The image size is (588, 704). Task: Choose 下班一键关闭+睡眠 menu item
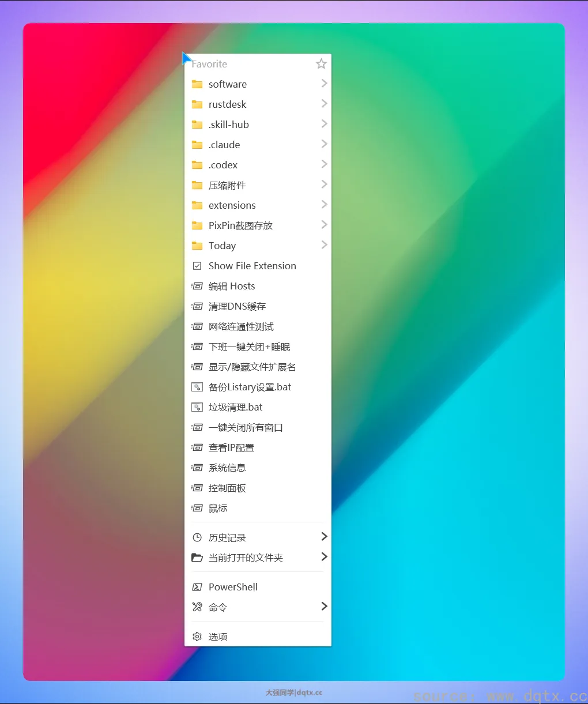pyautogui.click(x=249, y=347)
